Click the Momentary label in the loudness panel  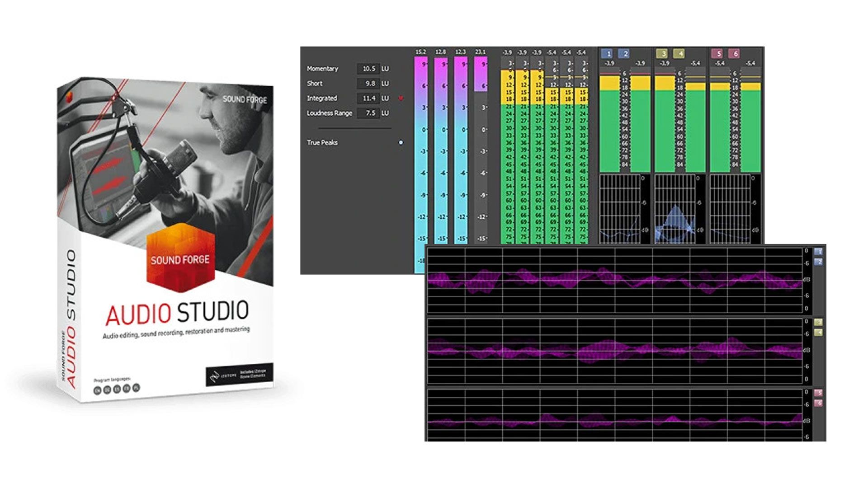click(322, 69)
